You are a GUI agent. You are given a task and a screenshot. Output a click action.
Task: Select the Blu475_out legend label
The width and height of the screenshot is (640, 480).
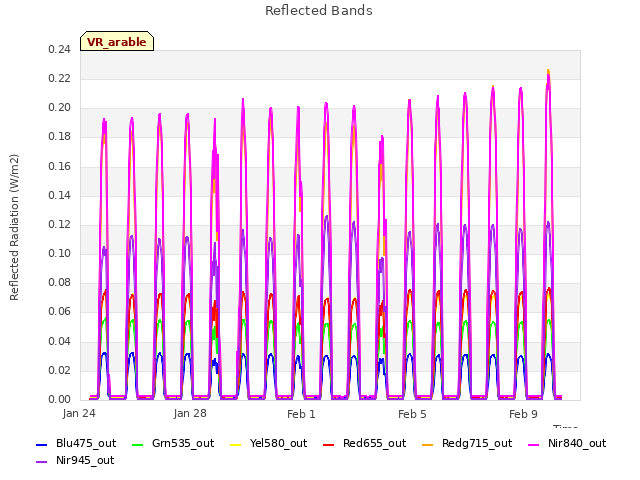(86, 444)
